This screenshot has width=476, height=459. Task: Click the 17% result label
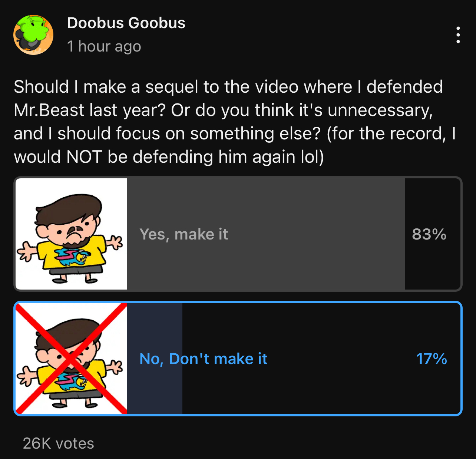pyautogui.click(x=432, y=359)
